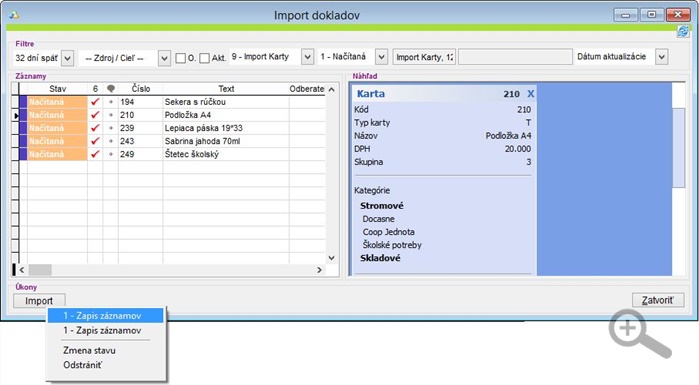Click the Import button
This screenshot has height=385, width=699.
tap(39, 301)
